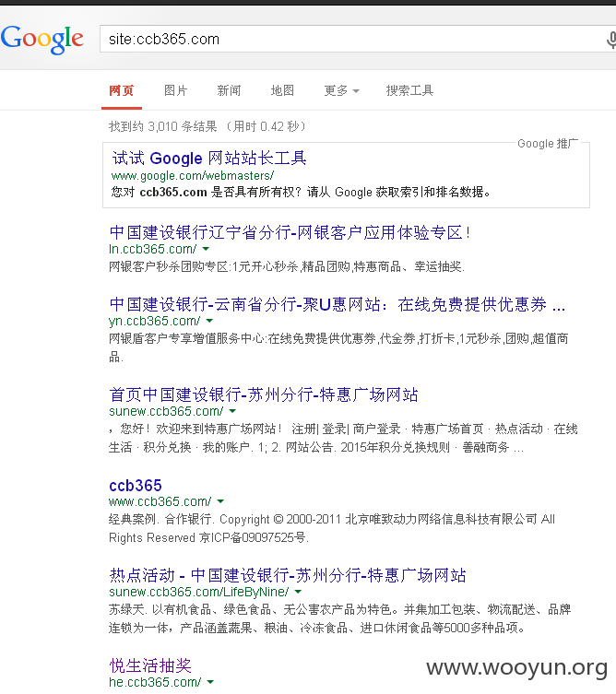
Task: Click the ln.ccb365.com/ green URL text
Action: pyautogui.click(x=153, y=249)
